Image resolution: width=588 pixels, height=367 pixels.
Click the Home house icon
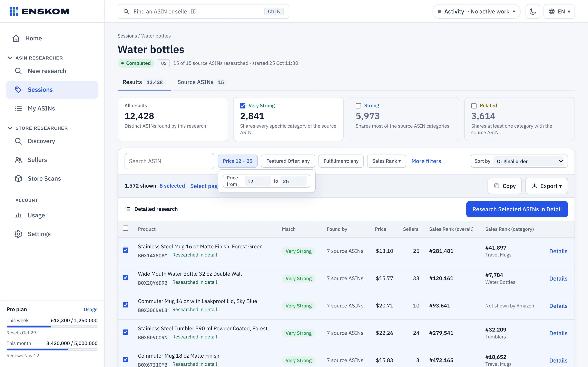16,38
